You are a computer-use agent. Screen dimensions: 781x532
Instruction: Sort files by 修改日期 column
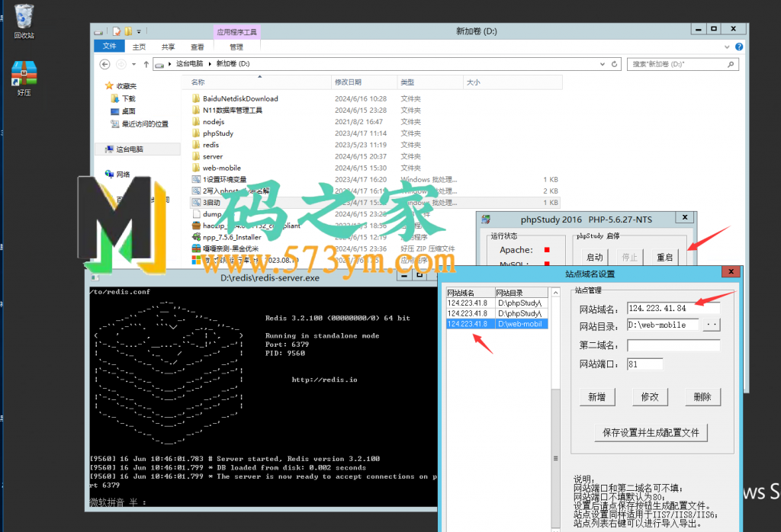pos(364,82)
